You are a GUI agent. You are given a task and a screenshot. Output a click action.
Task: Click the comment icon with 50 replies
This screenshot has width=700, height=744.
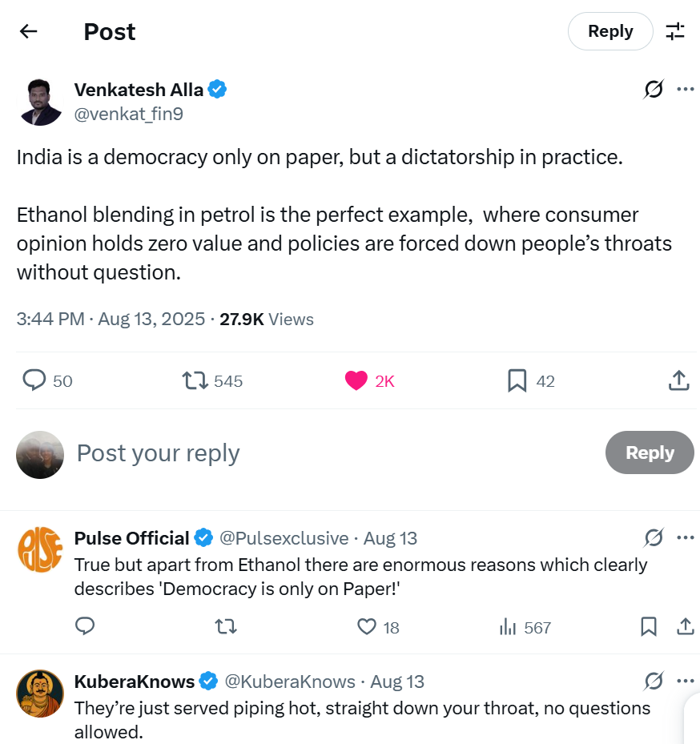(34, 380)
